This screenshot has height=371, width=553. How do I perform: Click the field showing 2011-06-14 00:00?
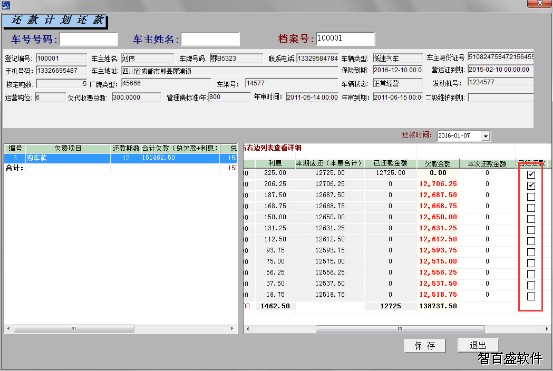click(312, 97)
